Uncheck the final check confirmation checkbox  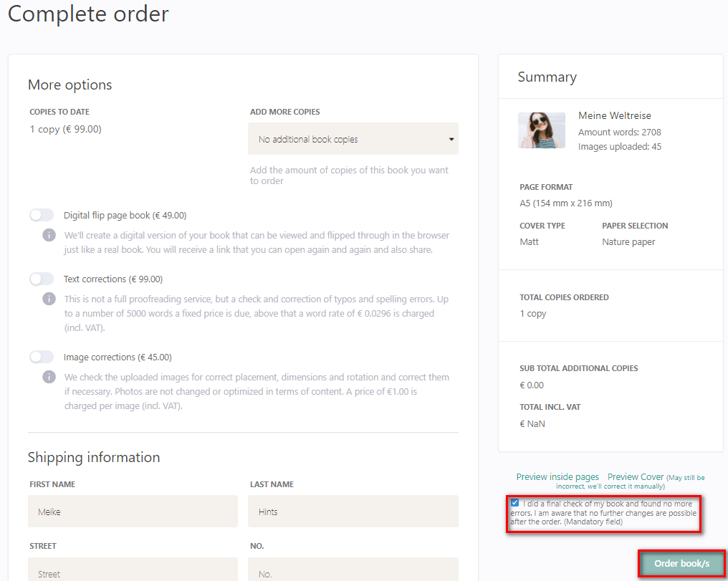(515, 503)
